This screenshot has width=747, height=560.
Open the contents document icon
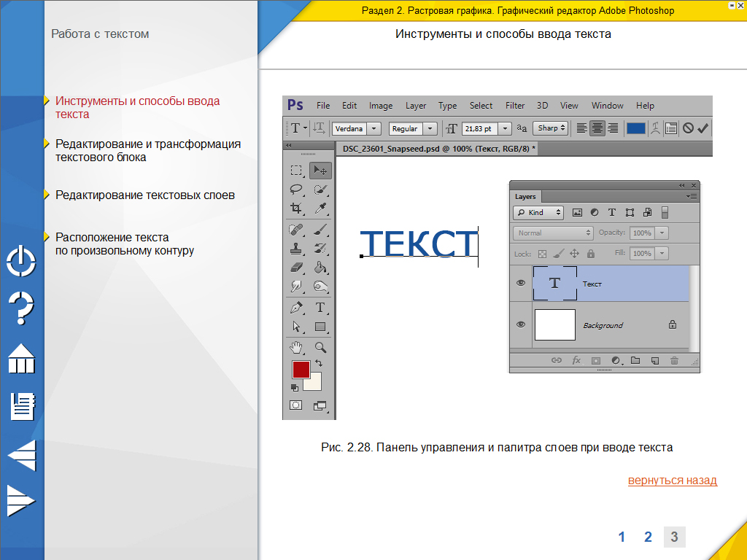(22, 406)
